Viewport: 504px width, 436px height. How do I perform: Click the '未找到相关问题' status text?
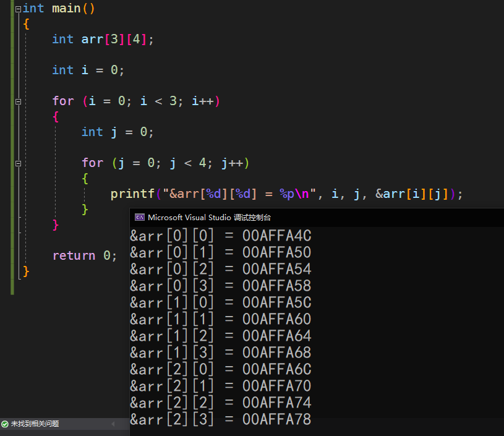35,424
